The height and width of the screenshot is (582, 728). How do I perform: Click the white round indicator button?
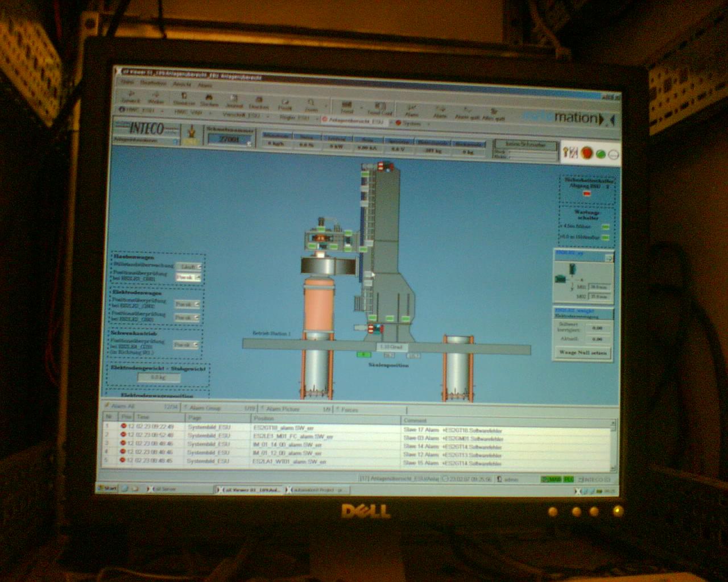pos(613,154)
